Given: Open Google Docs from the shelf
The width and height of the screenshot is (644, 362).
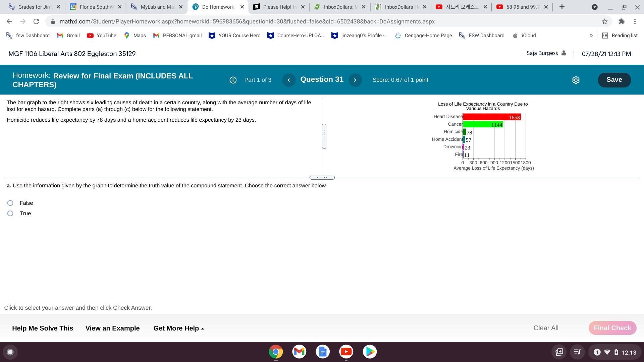Looking at the screenshot, I should click(x=322, y=352).
